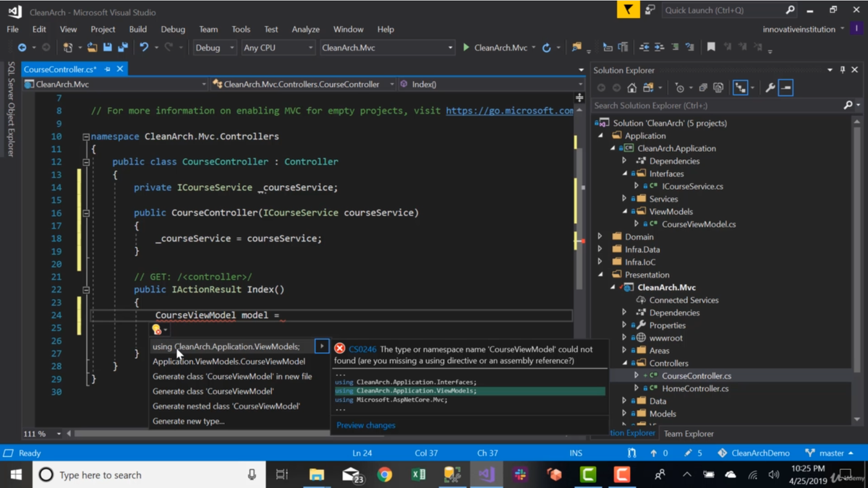Screen dimensions: 868x488
Task: Toggle the pin on the CourseController.cs tab
Action: tap(108, 69)
